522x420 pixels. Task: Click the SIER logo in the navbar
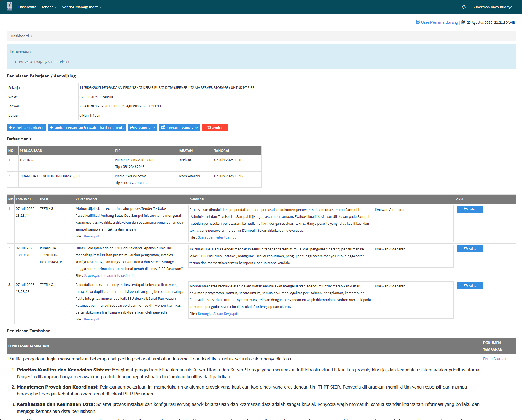click(10, 7)
